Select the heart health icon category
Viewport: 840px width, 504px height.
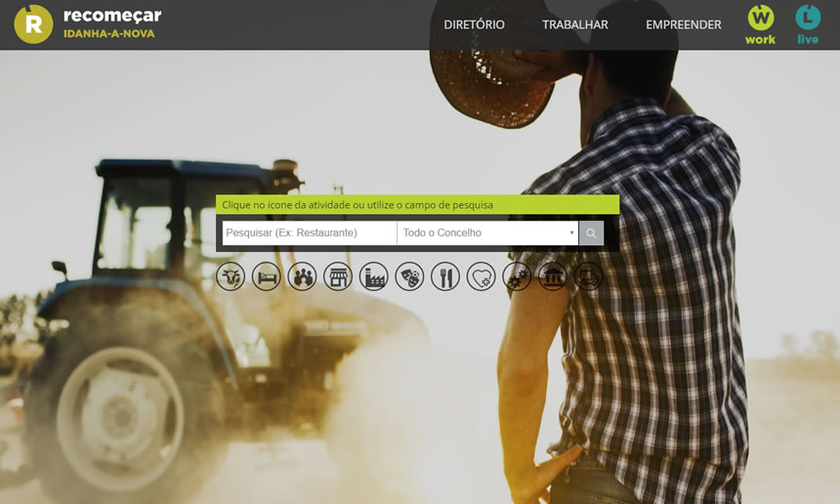pyautogui.click(x=482, y=276)
